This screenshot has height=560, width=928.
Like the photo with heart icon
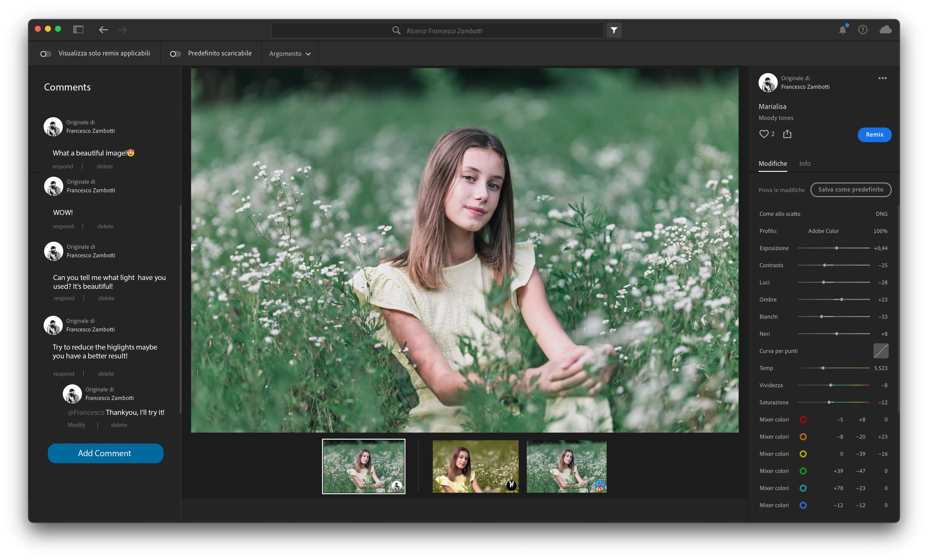coord(763,134)
